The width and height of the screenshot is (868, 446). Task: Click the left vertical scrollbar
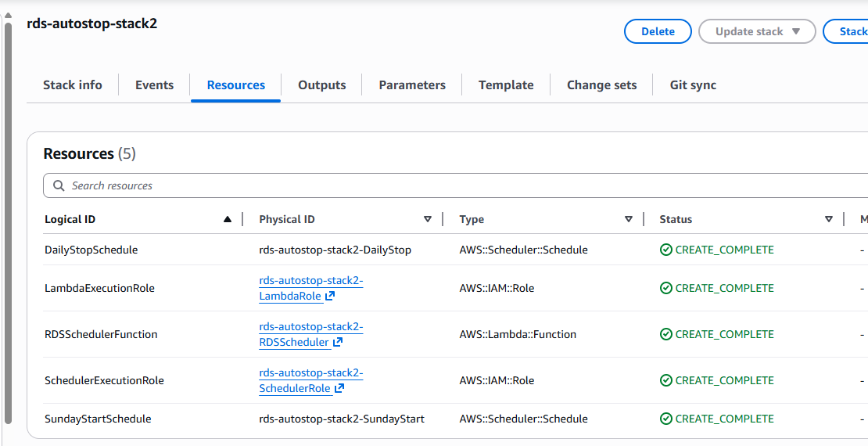[9, 219]
